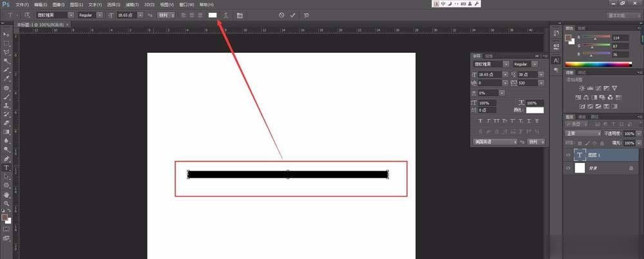This screenshot has width=644, height=259.
Task: Open the 文件(F) menu
Action: click(x=22, y=5)
